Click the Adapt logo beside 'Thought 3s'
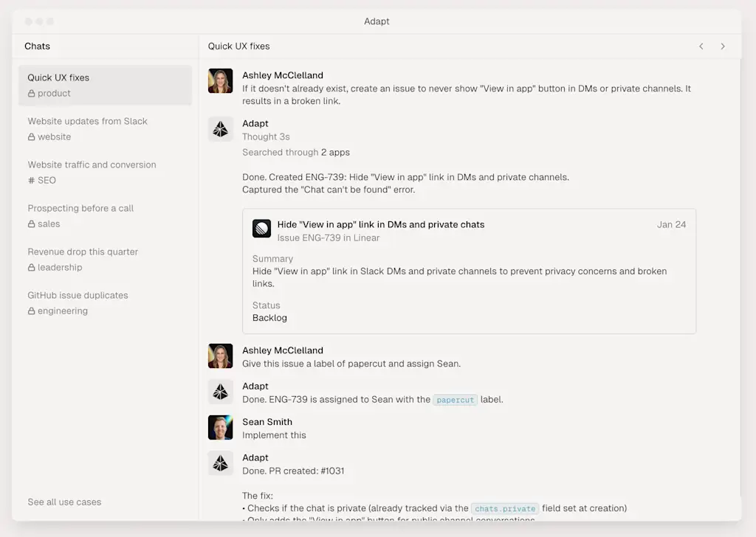The width and height of the screenshot is (756, 537). click(x=220, y=129)
